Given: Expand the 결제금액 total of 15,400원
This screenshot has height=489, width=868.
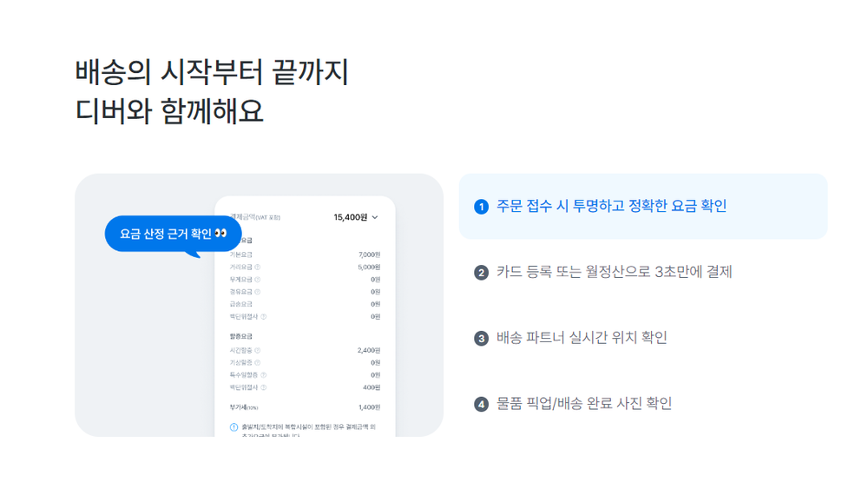Looking at the screenshot, I should (x=350, y=217).
